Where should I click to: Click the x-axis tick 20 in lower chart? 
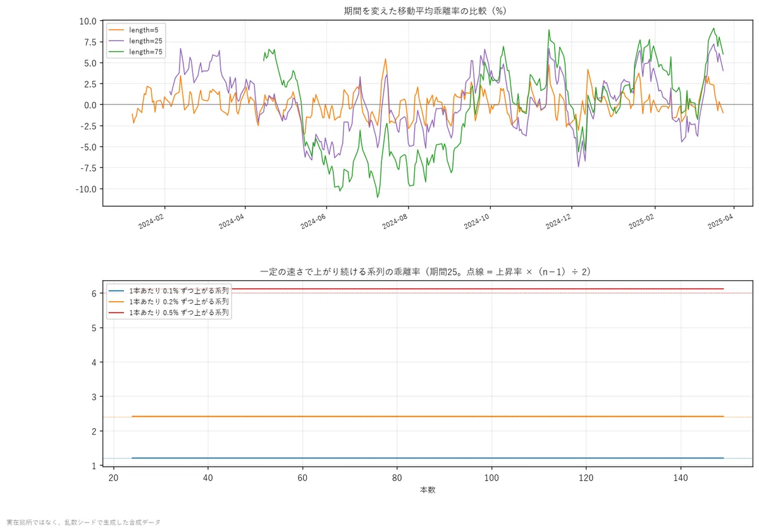click(113, 477)
